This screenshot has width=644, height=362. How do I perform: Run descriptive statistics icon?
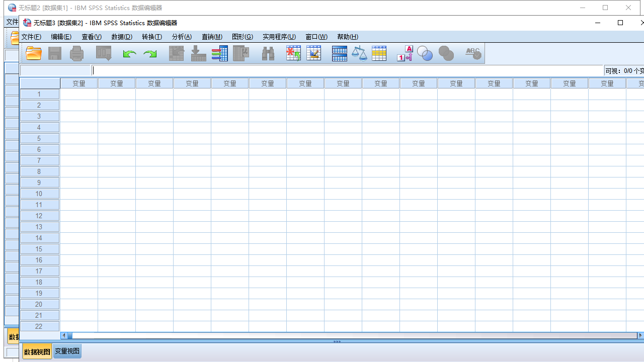point(241,53)
